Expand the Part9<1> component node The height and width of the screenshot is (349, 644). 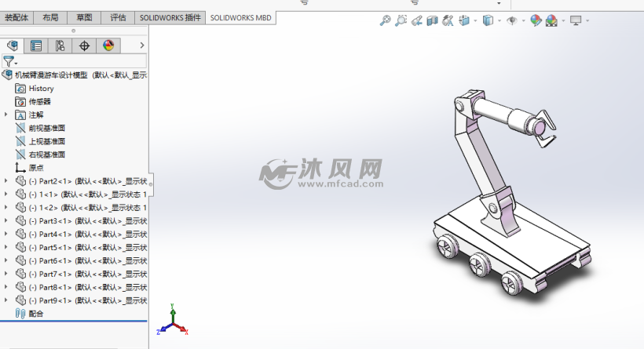tap(6, 300)
